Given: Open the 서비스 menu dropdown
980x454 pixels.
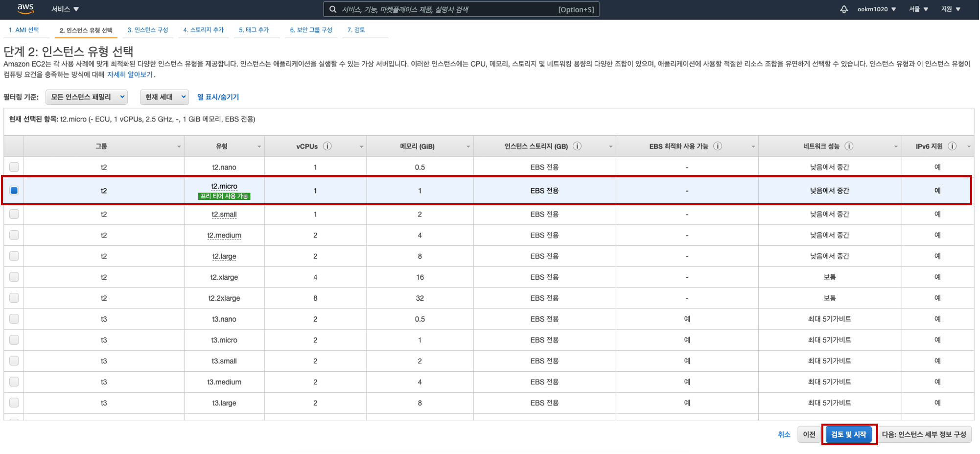Looking at the screenshot, I should coord(65,9).
